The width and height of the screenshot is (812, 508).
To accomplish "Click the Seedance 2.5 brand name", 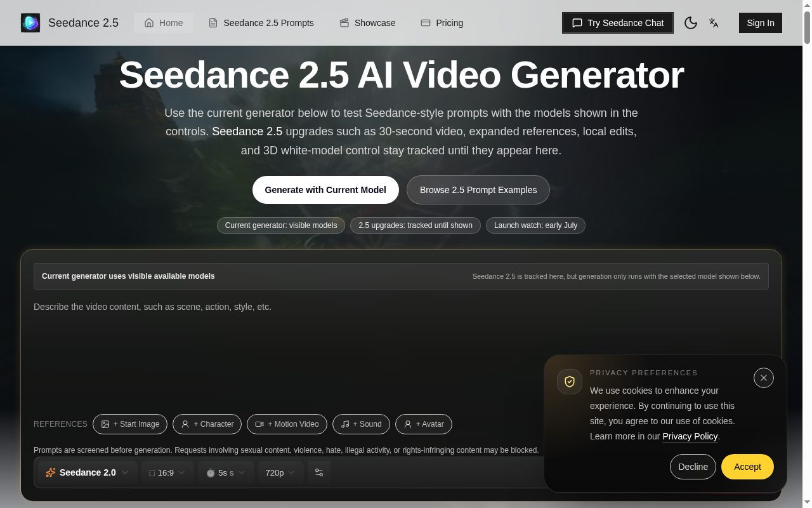I will 83,23.
